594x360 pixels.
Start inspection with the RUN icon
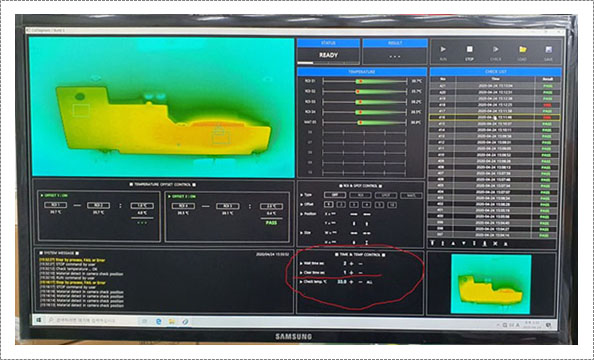(x=443, y=50)
